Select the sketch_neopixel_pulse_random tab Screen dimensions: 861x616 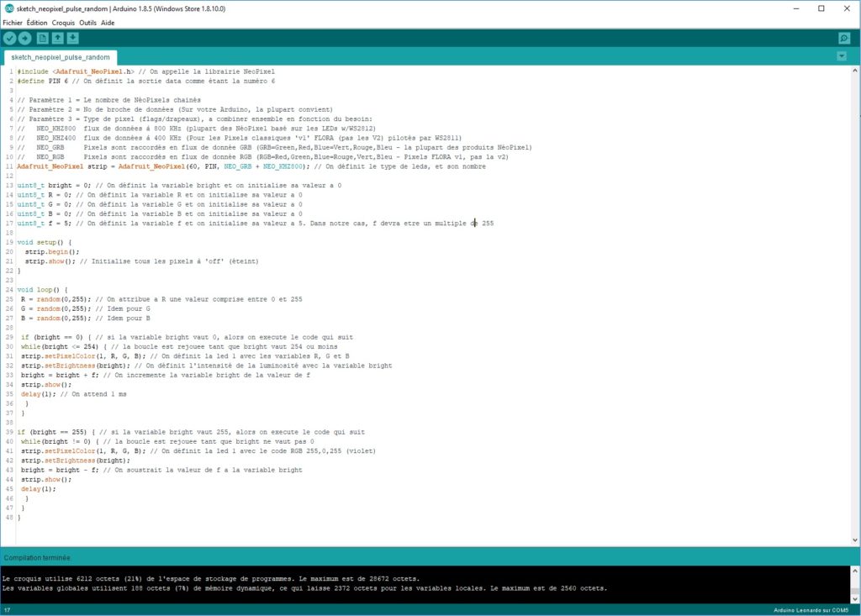coord(61,57)
